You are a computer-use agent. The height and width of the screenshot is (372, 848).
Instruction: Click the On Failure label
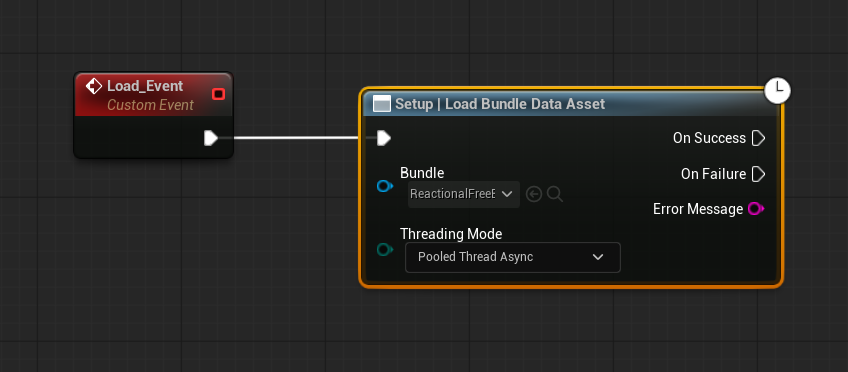[x=713, y=174]
